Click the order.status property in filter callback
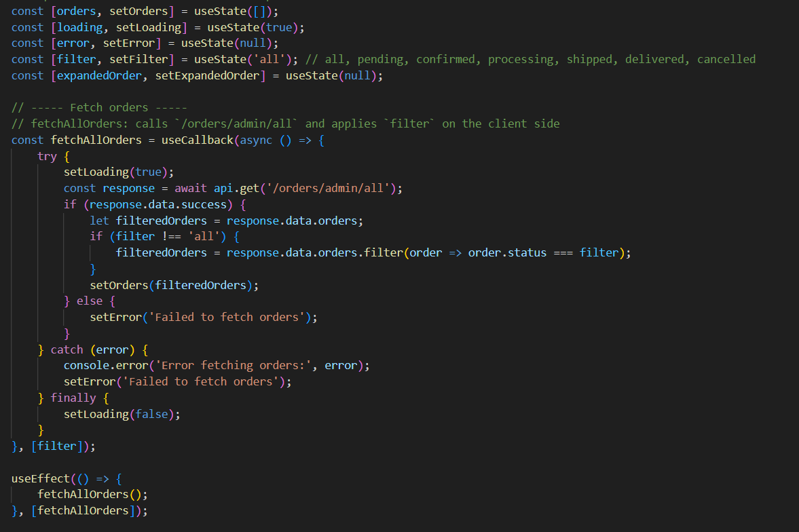Image resolution: width=799 pixels, height=532 pixels. click(507, 252)
